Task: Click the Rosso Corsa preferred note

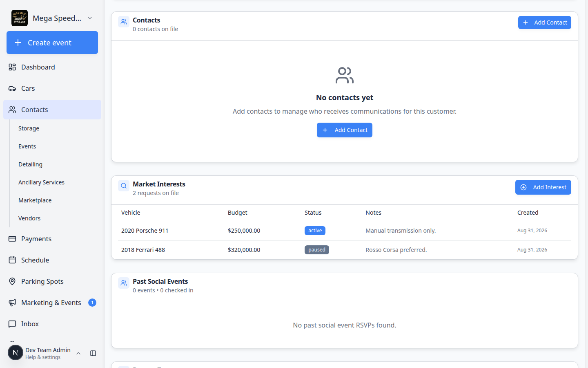Action: [x=396, y=250]
